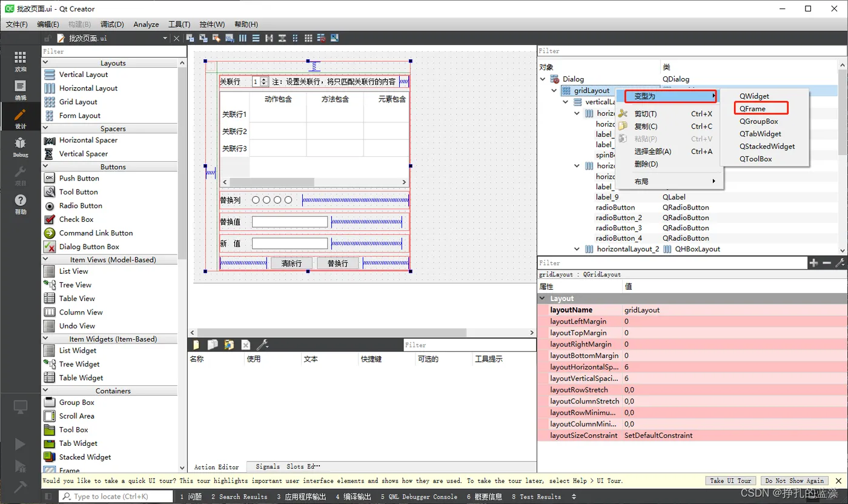Open the Analyze menu in menu bar
Screen dimensions: 848x504
(146, 24)
